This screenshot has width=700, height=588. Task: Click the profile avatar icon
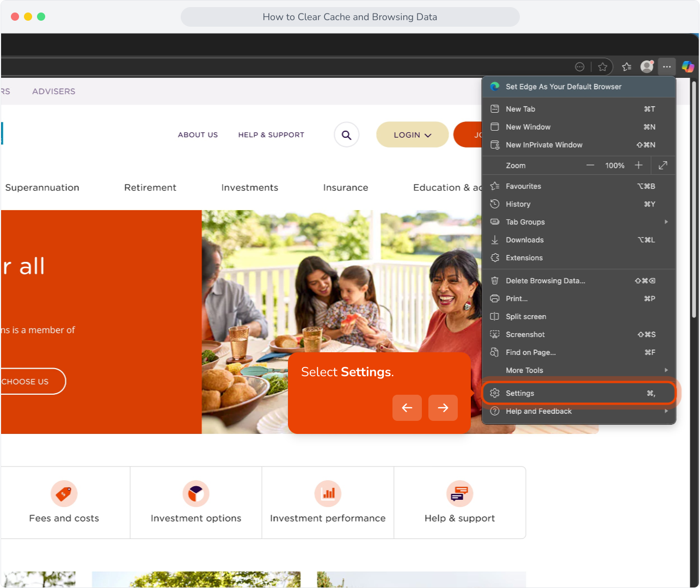pyautogui.click(x=647, y=66)
